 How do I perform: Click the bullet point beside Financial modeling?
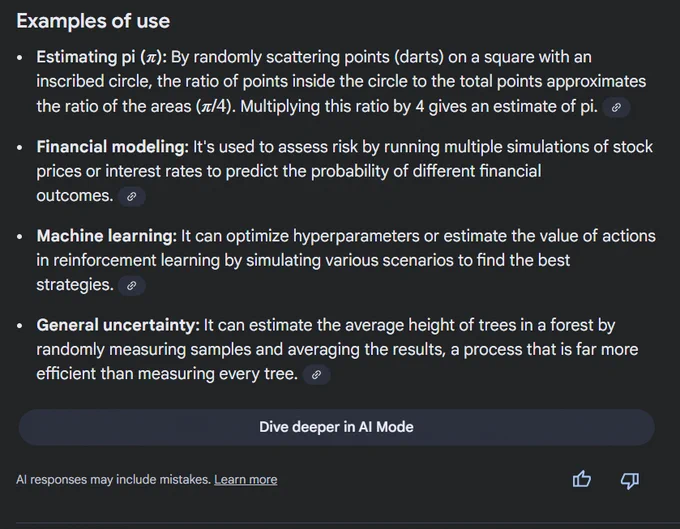click(20, 147)
